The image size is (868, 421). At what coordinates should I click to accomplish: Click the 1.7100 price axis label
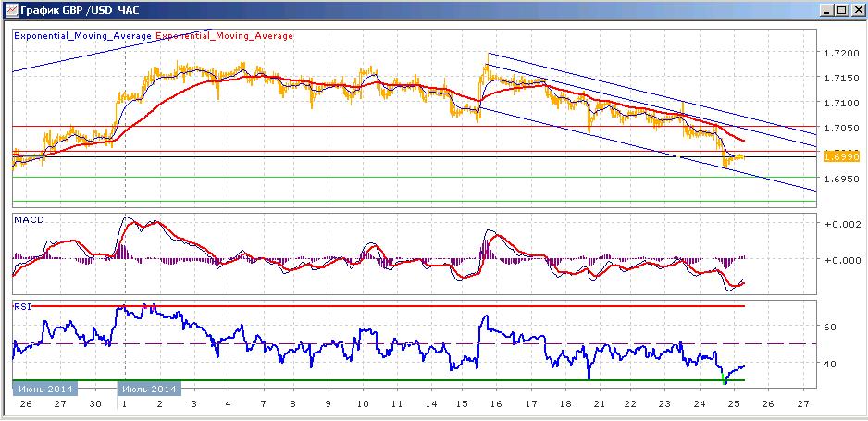(x=842, y=103)
